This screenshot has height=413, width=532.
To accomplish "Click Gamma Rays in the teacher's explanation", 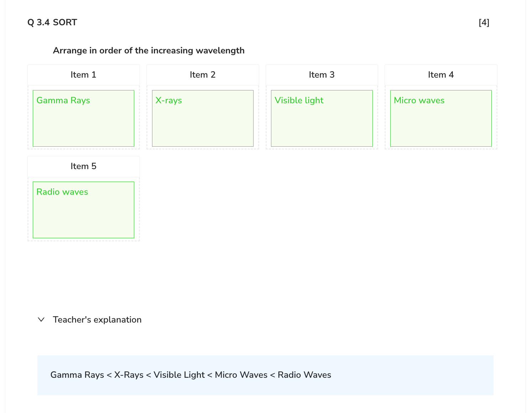I will [x=77, y=375].
